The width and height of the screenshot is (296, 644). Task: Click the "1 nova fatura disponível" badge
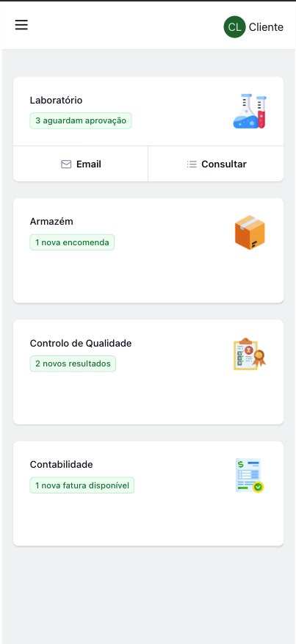[x=82, y=485]
